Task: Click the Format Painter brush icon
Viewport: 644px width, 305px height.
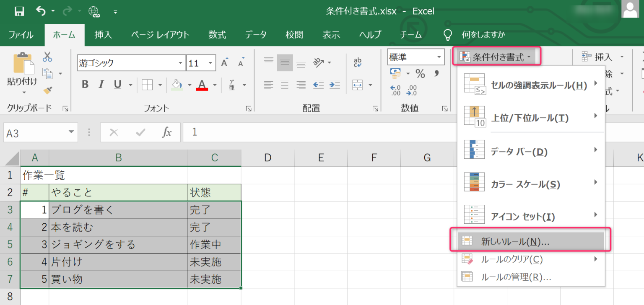Action: pos(47,90)
